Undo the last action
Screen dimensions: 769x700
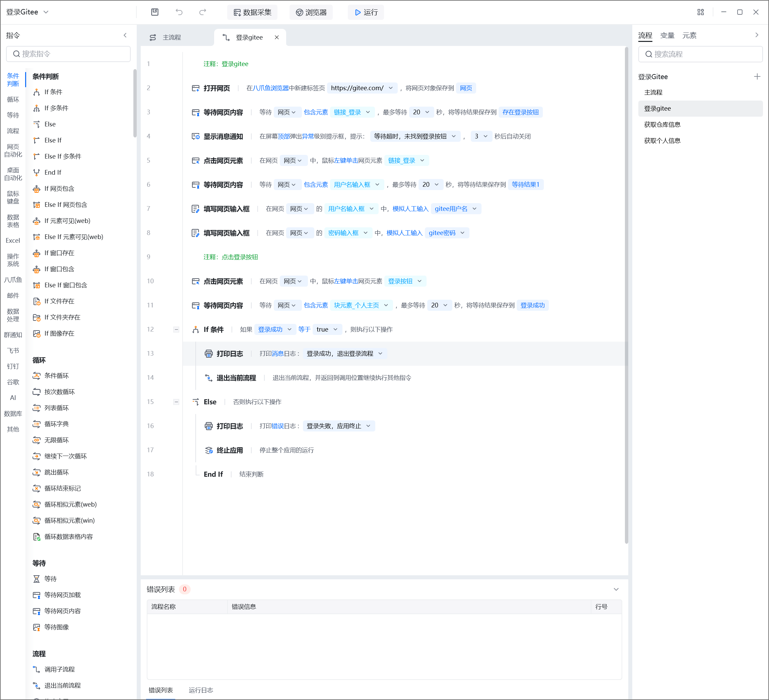tap(179, 12)
